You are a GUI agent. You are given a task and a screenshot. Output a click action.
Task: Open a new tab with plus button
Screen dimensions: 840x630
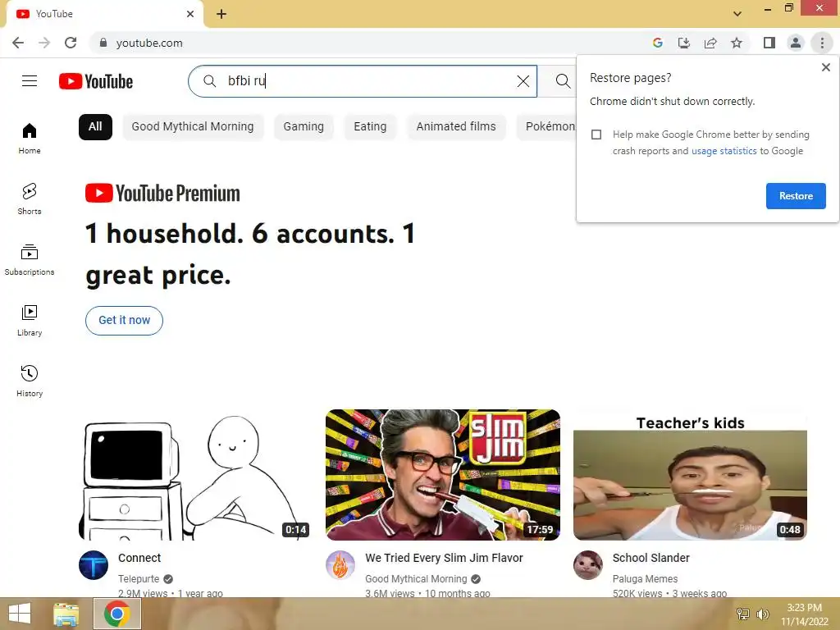click(221, 14)
